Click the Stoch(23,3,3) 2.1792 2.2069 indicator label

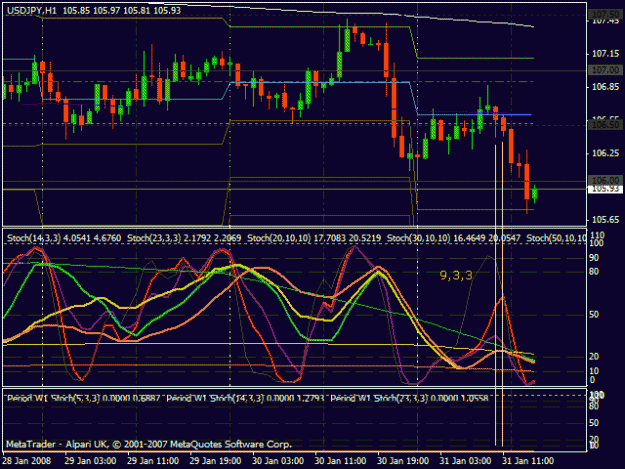coord(184,238)
